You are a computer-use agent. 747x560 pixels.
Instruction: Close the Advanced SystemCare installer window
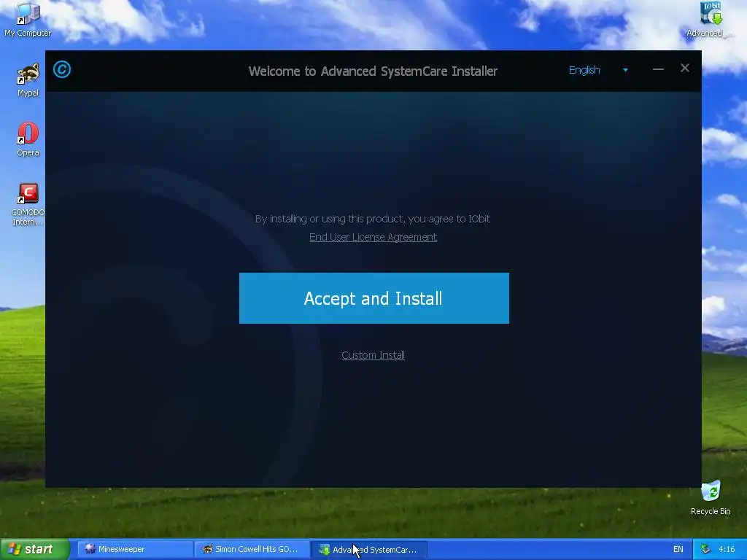685,68
